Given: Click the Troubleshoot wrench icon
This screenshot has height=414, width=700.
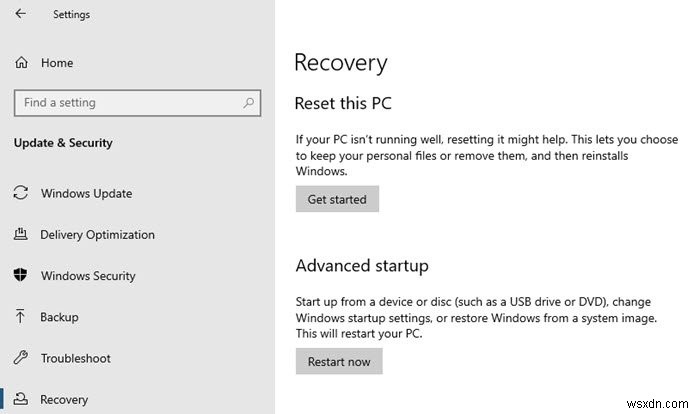Looking at the screenshot, I should 21,358.
